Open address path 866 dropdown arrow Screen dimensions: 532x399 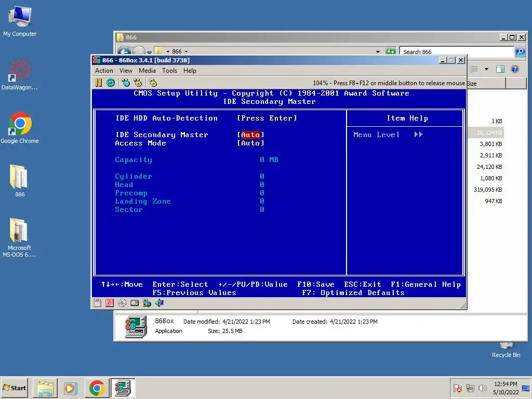(x=187, y=51)
